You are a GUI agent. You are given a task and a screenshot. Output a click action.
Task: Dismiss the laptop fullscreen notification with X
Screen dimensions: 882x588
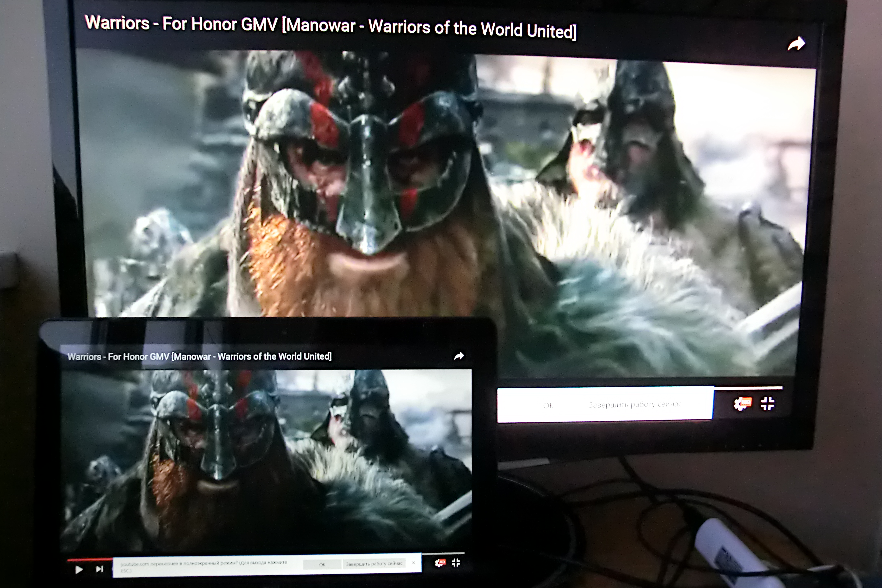coord(414,563)
